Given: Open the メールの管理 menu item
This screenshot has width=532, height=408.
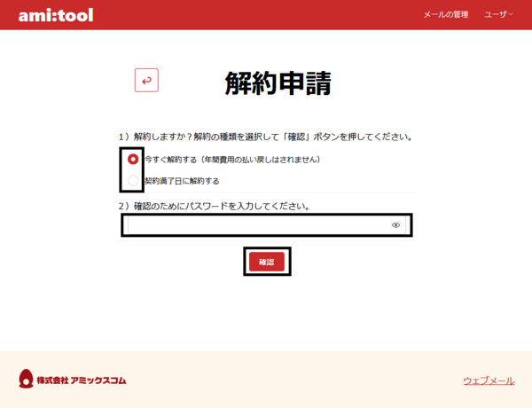Looking at the screenshot, I should (x=445, y=15).
